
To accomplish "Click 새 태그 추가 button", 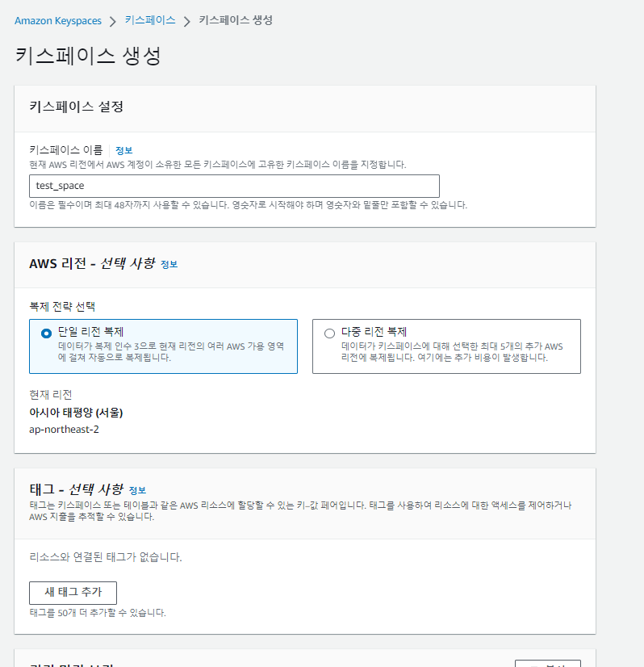I will pyautogui.click(x=73, y=592).
